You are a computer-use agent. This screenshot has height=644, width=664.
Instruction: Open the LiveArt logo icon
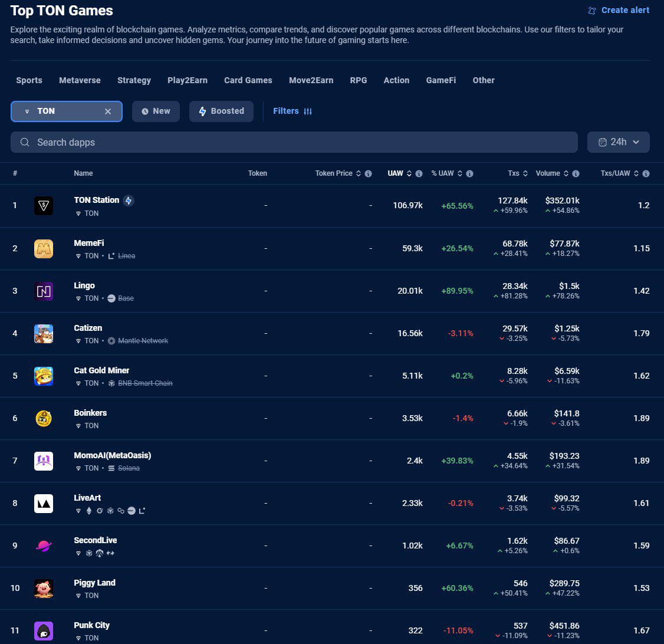pyautogui.click(x=44, y=504)
